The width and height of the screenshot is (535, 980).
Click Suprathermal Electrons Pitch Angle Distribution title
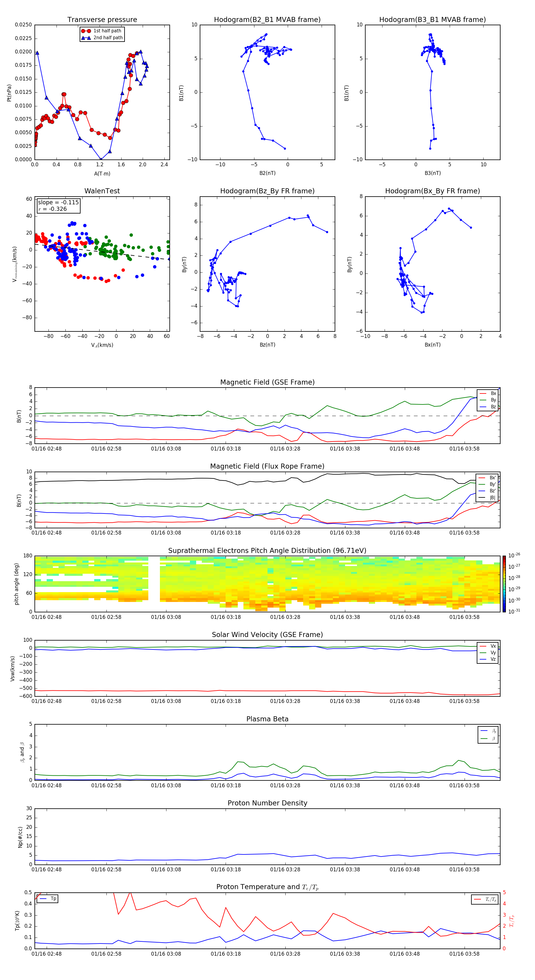pos(267,551)
